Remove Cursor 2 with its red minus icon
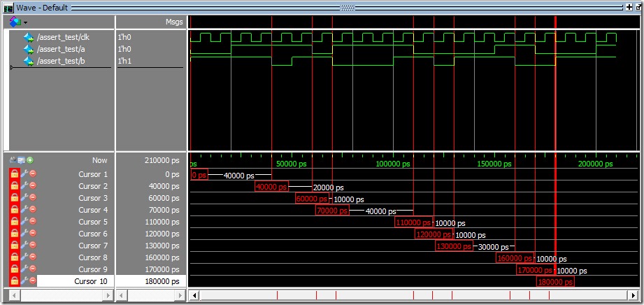Screen dimensions: 644x305 click(33, 186)
